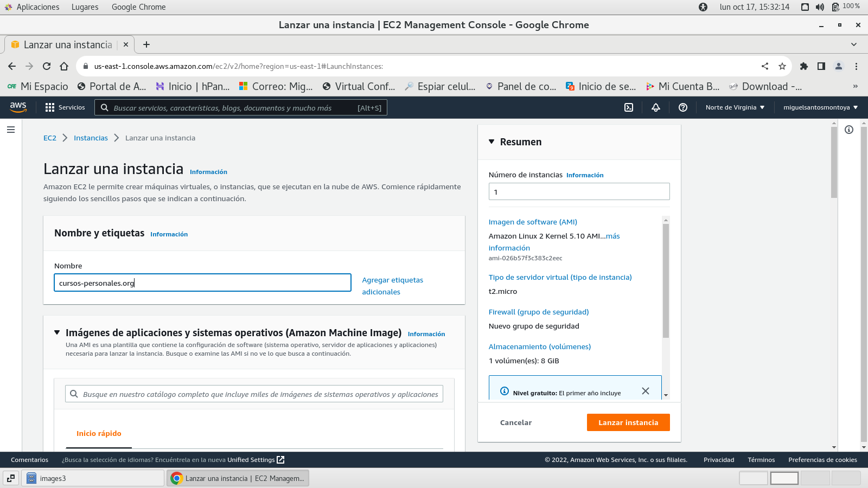Open the side navigation hamburger menu
This screenshot has height=488, width=868.
[x=11, y=130]
